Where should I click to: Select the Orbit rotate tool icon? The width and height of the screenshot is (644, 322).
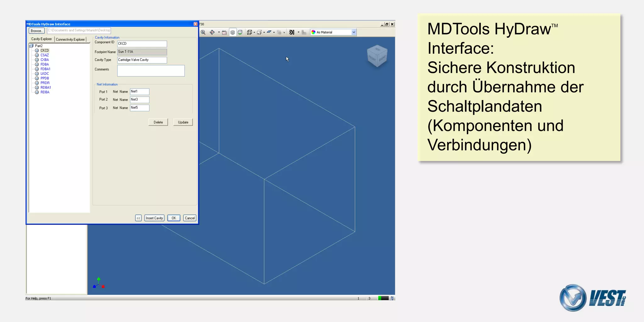click(212, 32)
